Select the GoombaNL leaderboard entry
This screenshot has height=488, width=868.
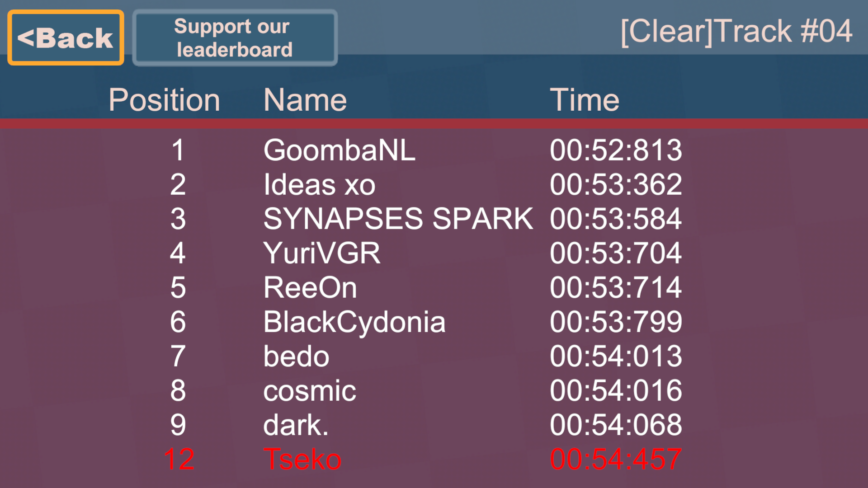point(339,150)
